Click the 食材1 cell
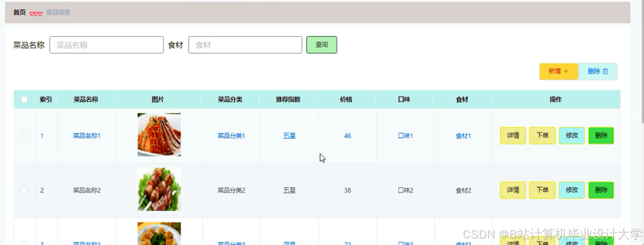The width and height of the screenshot is (644, 245). click(x=464, y=136)
